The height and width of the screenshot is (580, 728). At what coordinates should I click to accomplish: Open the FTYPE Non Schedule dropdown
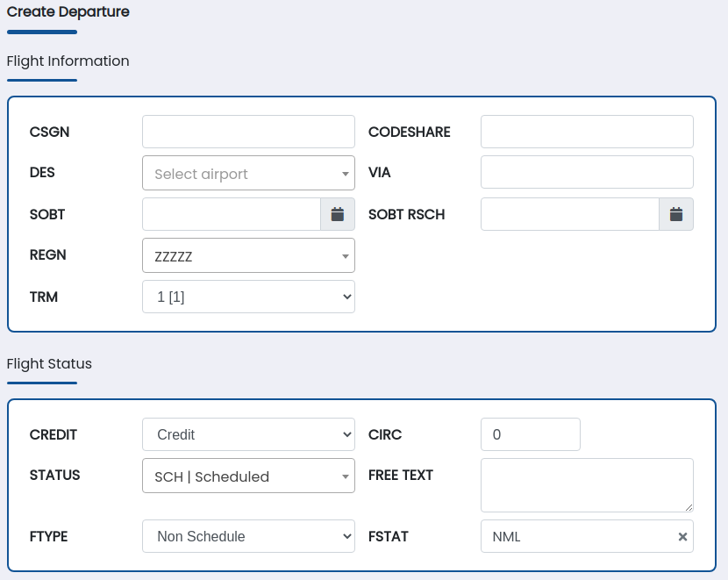point(248,536)
